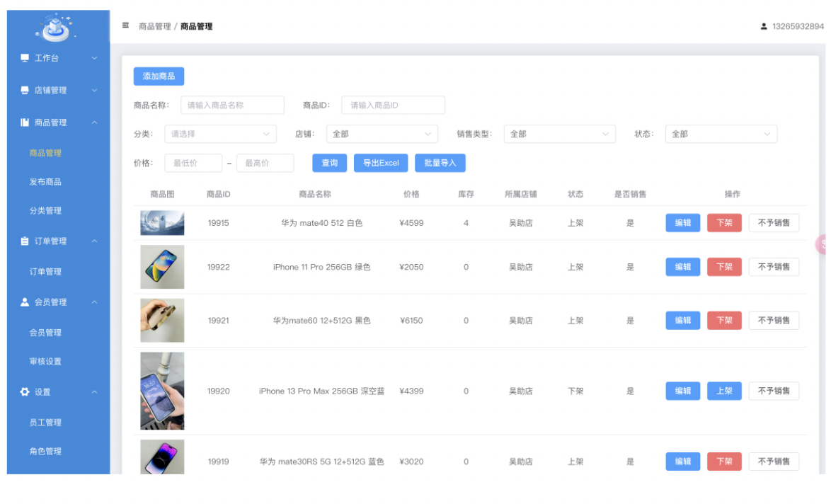Click the 会员管理 person icon
Image resolution: width=831 pixels, height=504 pixels.
(24, 302)
